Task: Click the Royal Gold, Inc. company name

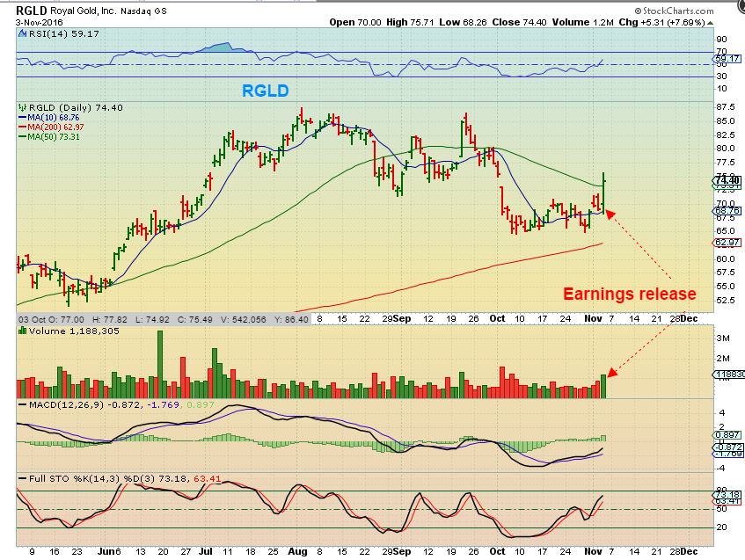Action: pos(83,11)
